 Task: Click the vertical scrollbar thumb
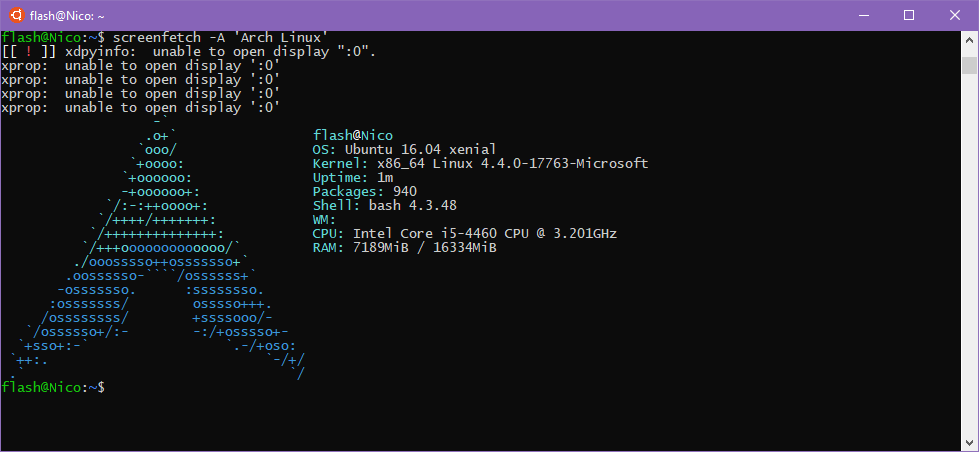point(970,65)
